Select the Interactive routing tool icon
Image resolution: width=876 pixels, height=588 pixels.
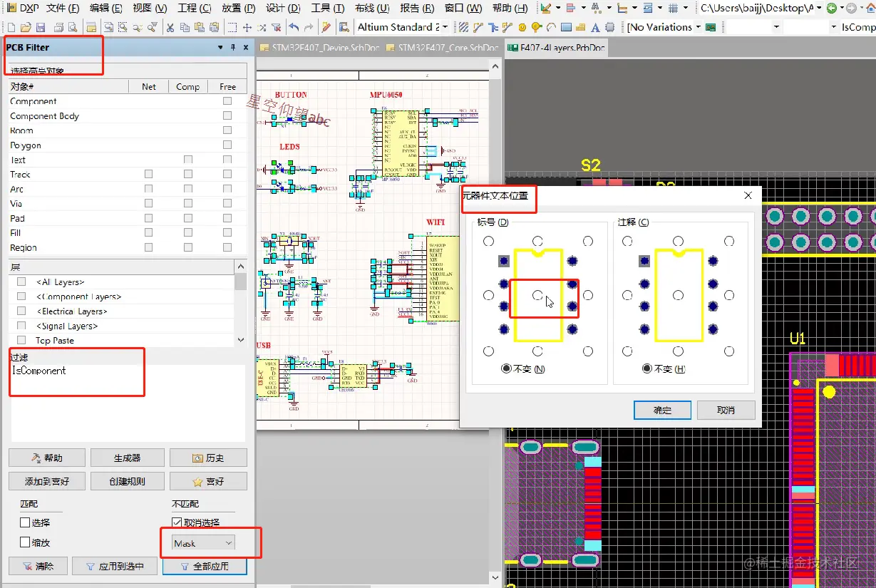478,27
